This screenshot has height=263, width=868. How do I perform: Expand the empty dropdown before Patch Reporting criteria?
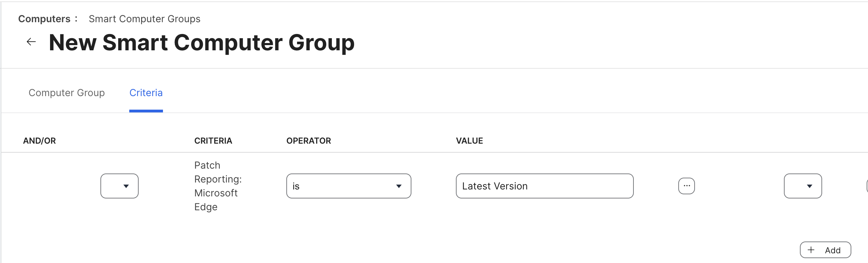coord(120,186)
